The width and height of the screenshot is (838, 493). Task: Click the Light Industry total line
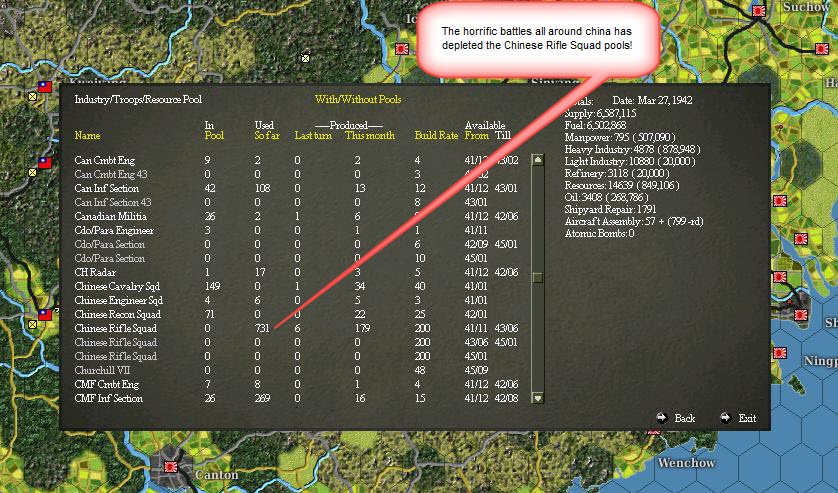630,161
